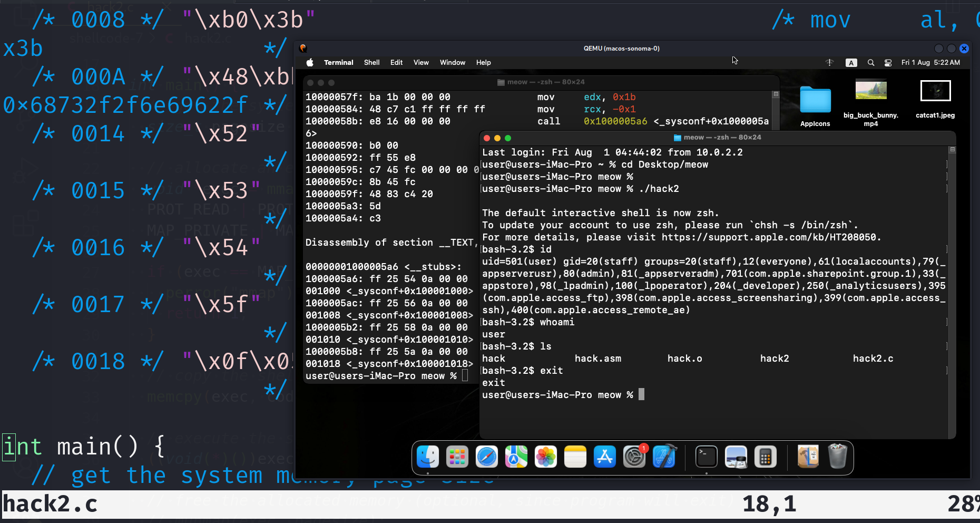Open the Shell menu
Image resolution: width=980 pixels, height=523 pixels.
[371, 62]
